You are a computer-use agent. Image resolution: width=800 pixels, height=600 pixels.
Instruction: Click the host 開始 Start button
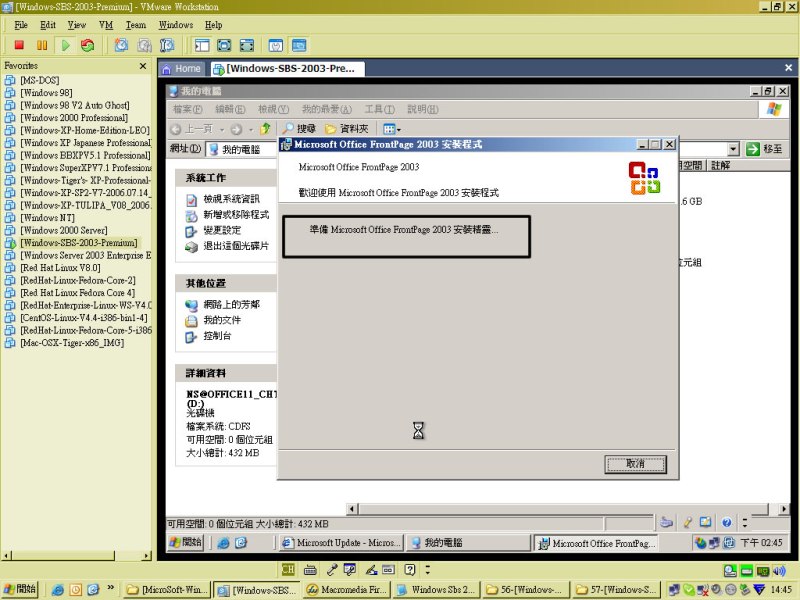click(x=20, y=589)
